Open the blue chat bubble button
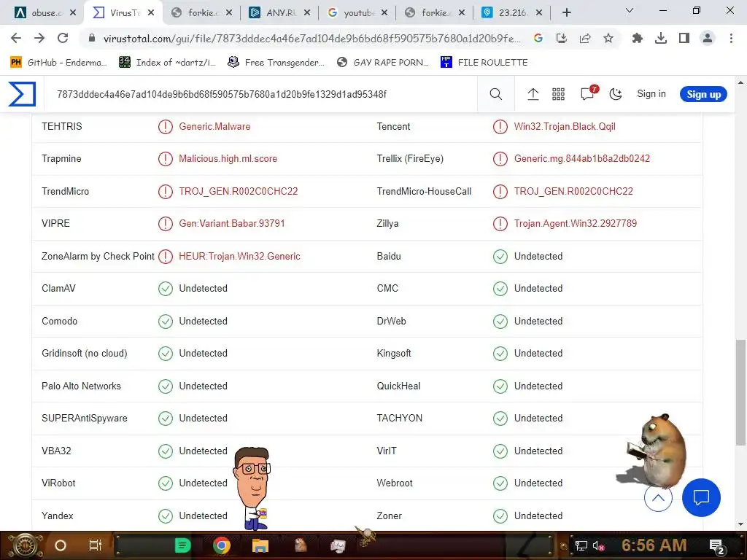Screen dimensions: 747x560 [701, 497]
